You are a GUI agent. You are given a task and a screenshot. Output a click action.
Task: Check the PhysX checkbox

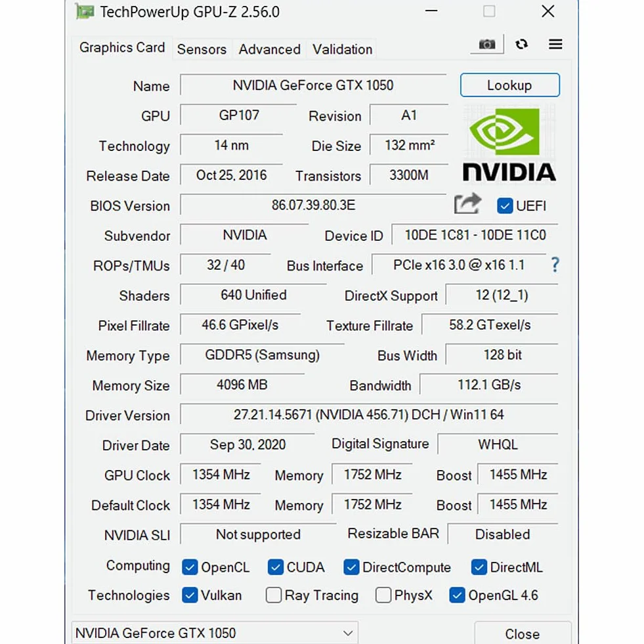383,595
